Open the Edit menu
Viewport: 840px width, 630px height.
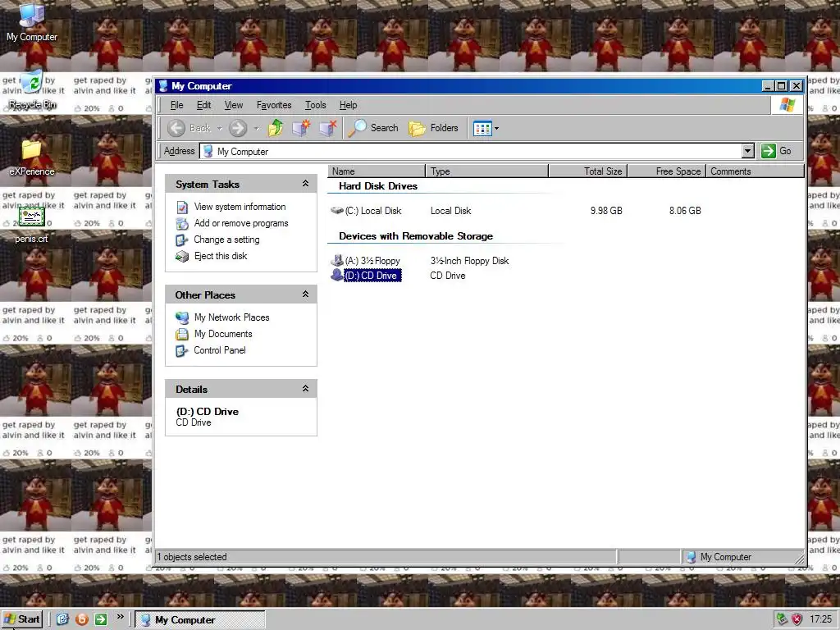(x=204, y=105)
